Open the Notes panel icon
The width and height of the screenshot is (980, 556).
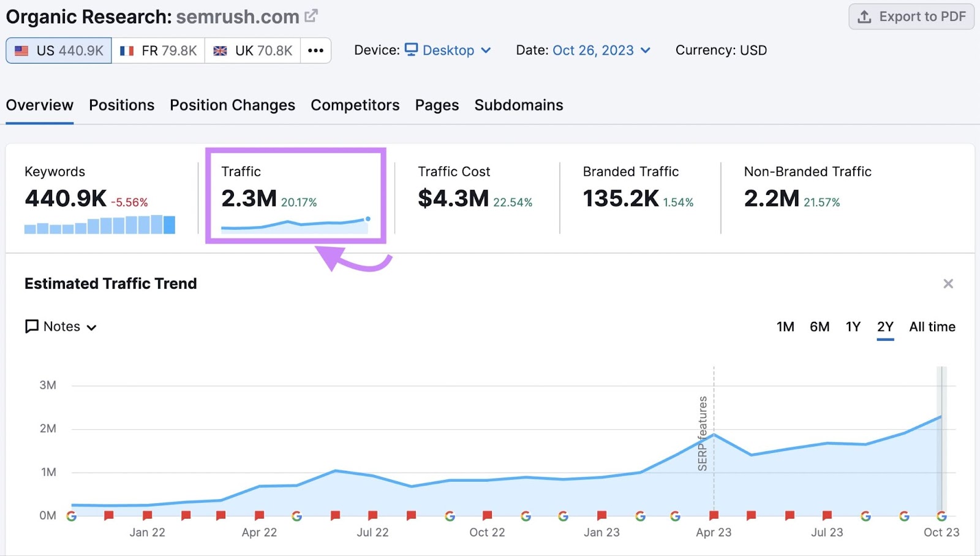[x=31, y=326]
